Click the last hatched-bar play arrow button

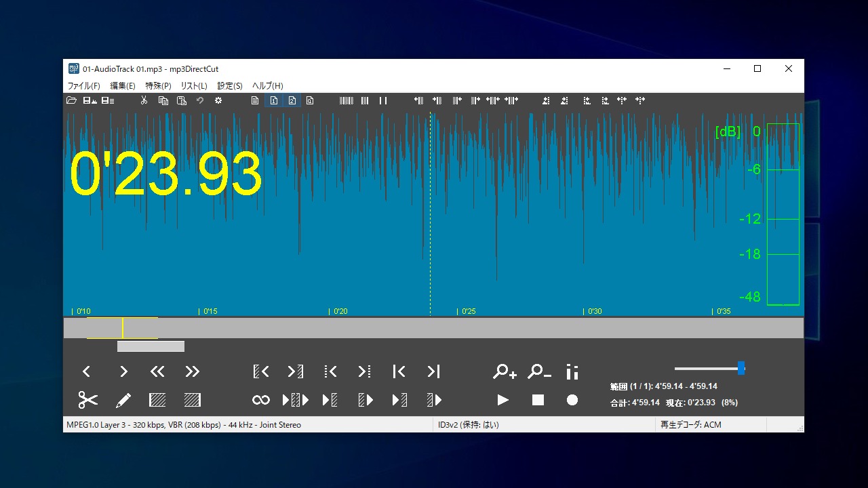[434, 400]
